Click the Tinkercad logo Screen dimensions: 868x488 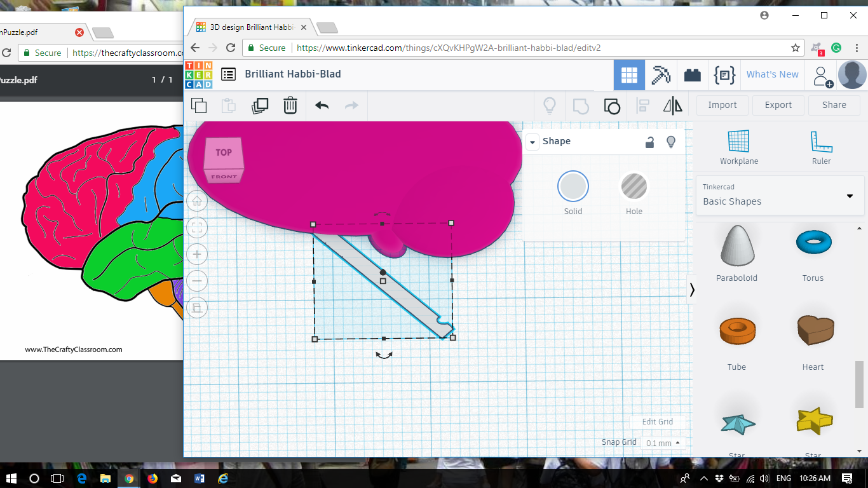coord(199,74)
